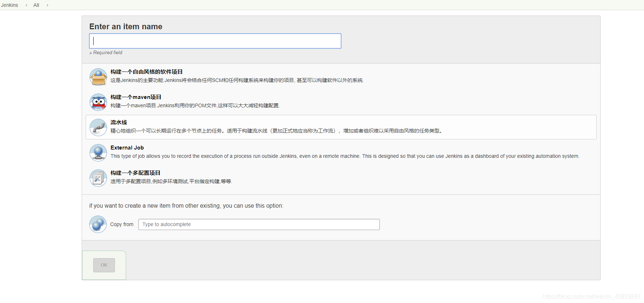The width and height of the screenshot is (644, 303).
Task: Select the maven project owl icon
Action: pyautogui.click(x=98, y=102)
